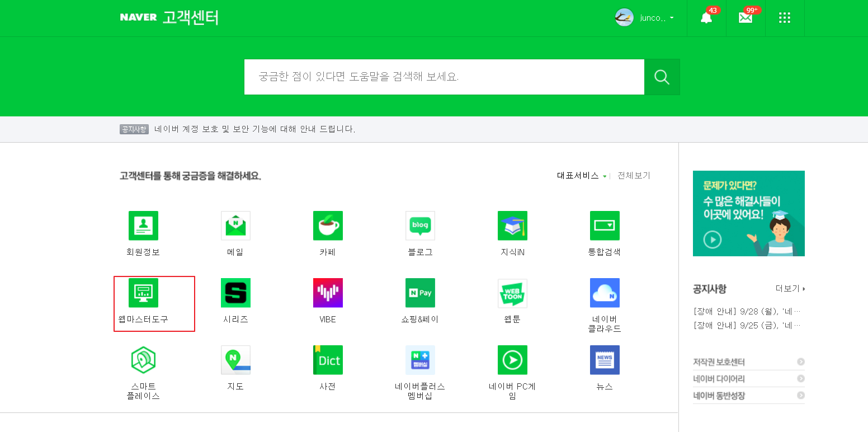Open the 네이버 동반성장 link
The image size is (868, 432).
749,396
